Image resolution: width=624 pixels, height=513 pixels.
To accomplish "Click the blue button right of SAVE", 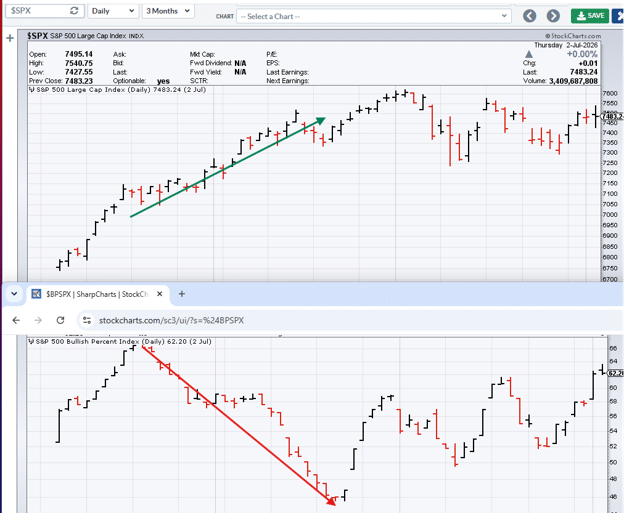I will coord(618,16).
